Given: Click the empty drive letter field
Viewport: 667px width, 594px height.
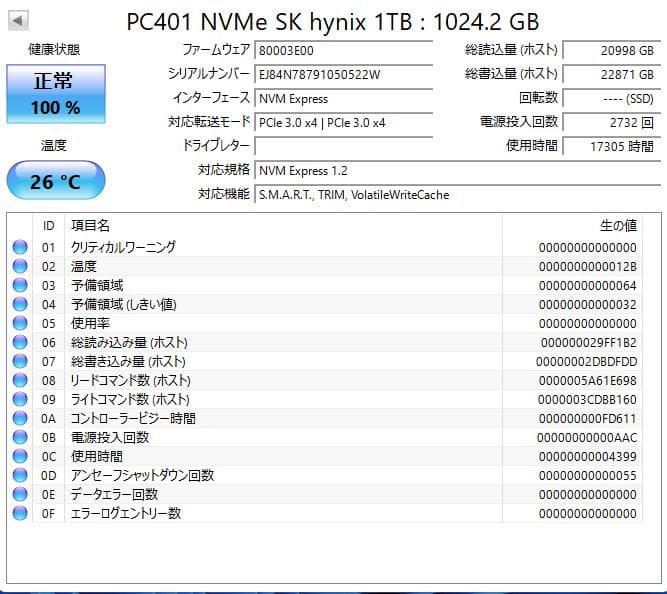Looking at the screenshot, I should [x=344, y=146].
